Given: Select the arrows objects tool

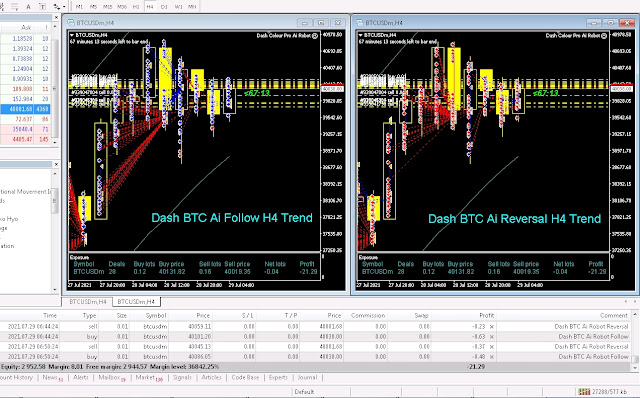Looking at the screenshot, I should pyautogui.click(x=56, y=7).
